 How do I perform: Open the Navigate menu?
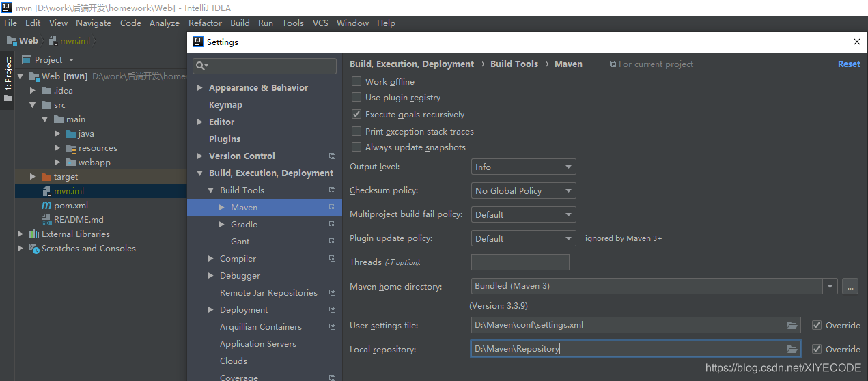[94, 23]
